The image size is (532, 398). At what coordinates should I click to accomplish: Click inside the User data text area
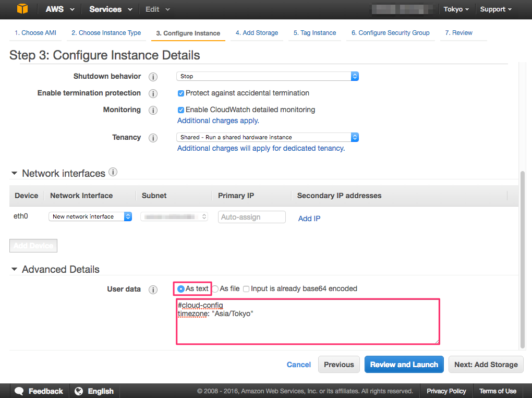pyautogui.click(x=308, y=322)
